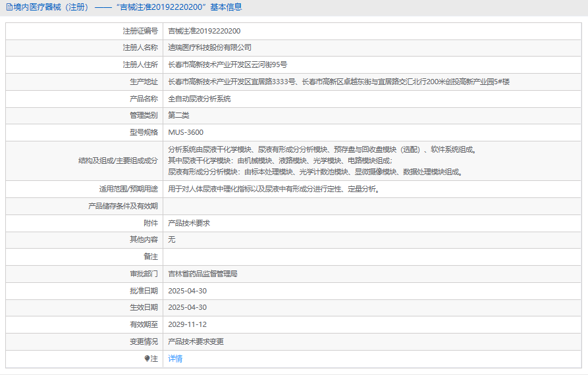
Task: Click the 适用范围/预期用途 label
Action: (128, 189)
